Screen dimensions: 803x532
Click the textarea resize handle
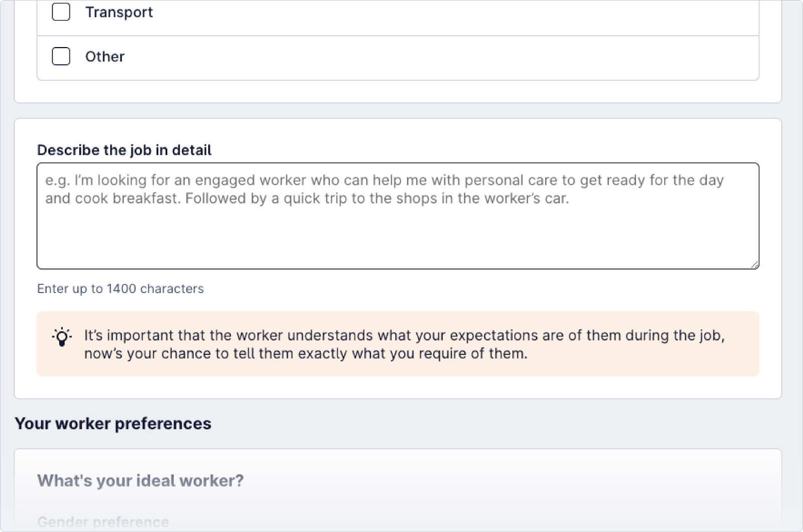pos(755,265)
